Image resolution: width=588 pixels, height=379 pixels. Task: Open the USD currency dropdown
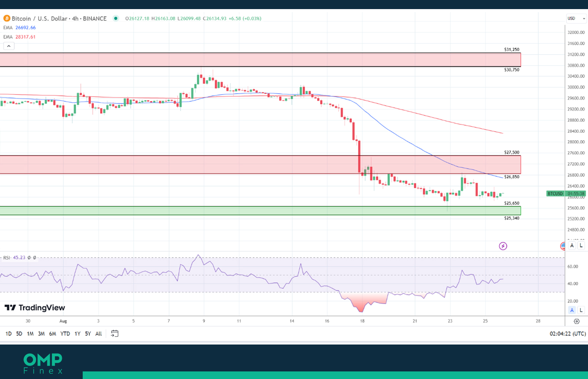[576, 18]
